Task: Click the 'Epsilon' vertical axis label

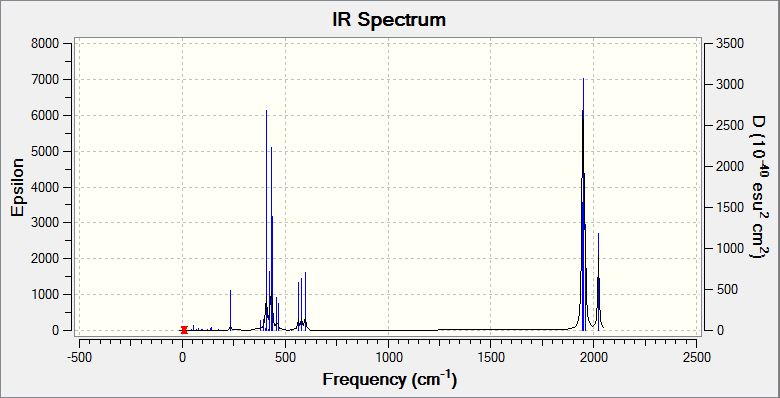Action: [x=17, y=188]
